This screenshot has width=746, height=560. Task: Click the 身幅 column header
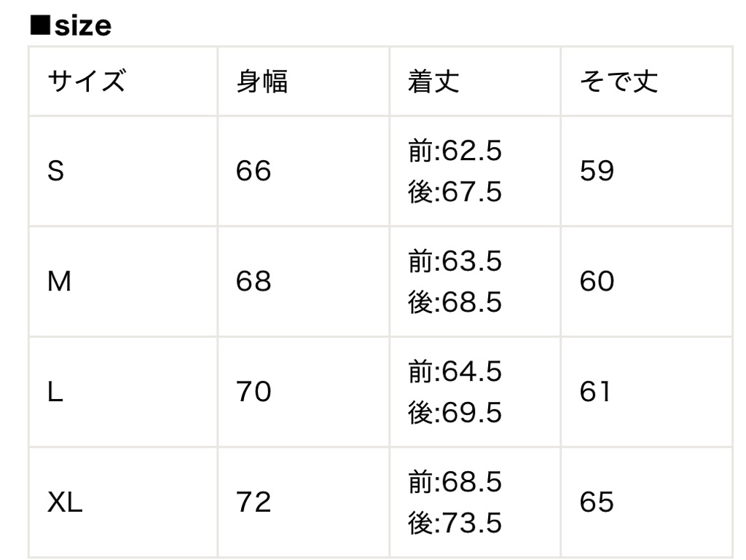(262, 82)
